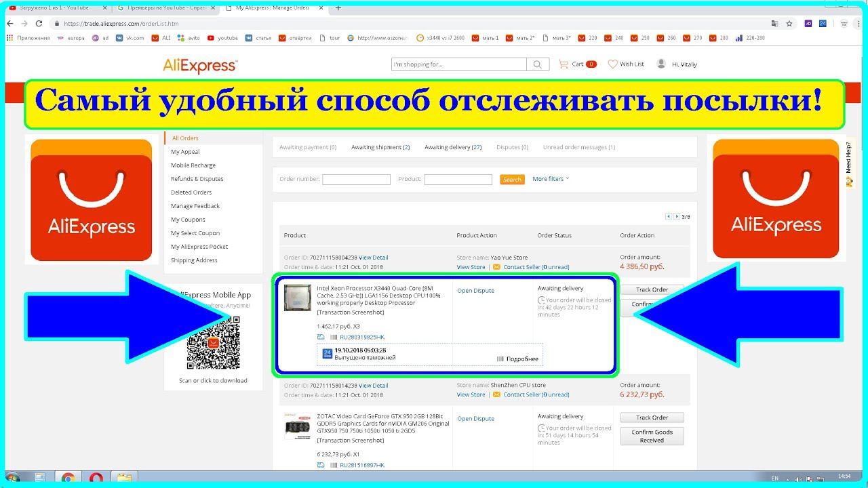Open the 220-280 bookmark
This screenshot has height=488, width=868.
750,38
